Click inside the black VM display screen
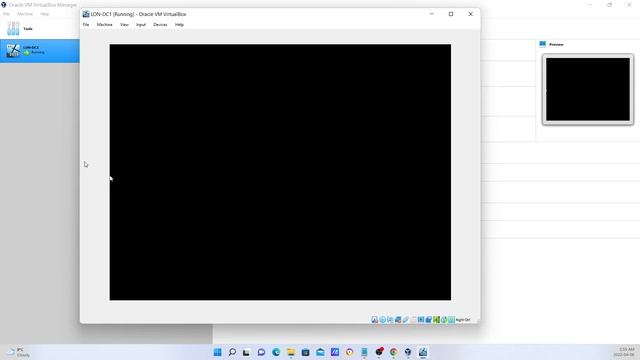The image size is (640, 360). 280,172
